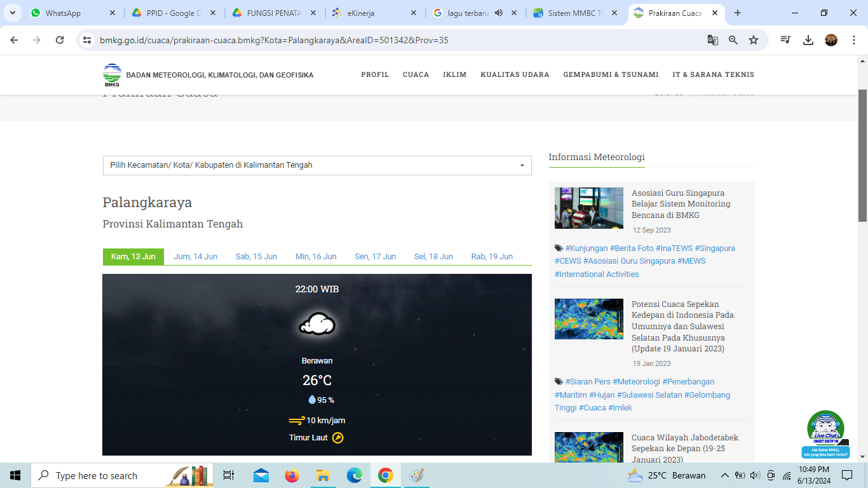Switch to the eKinerja browser tab
The height and width of the screenshot is (488, 868).
pyautogui.click(x=375, y=13)
